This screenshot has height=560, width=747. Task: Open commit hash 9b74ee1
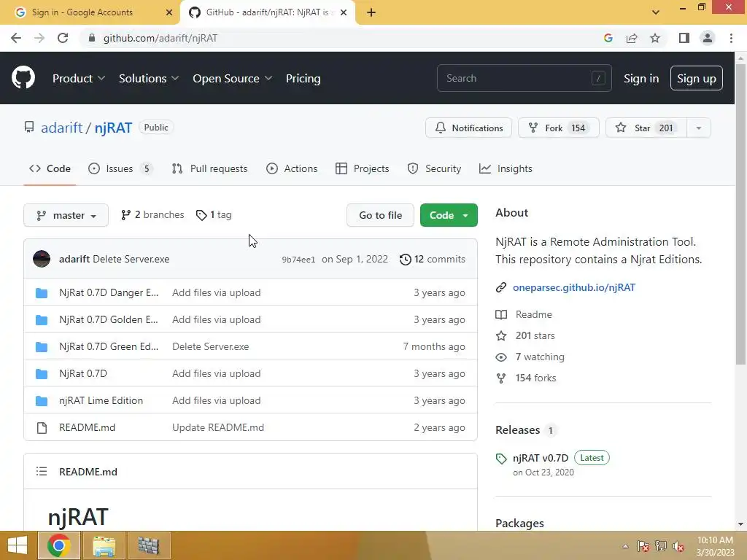[x=298, y=260]
